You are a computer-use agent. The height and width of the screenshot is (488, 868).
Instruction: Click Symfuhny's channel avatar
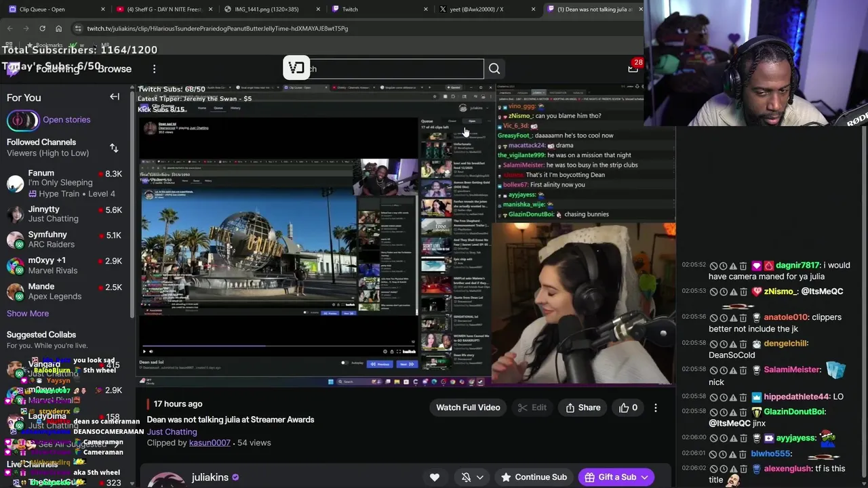click(x=15, y=240)
